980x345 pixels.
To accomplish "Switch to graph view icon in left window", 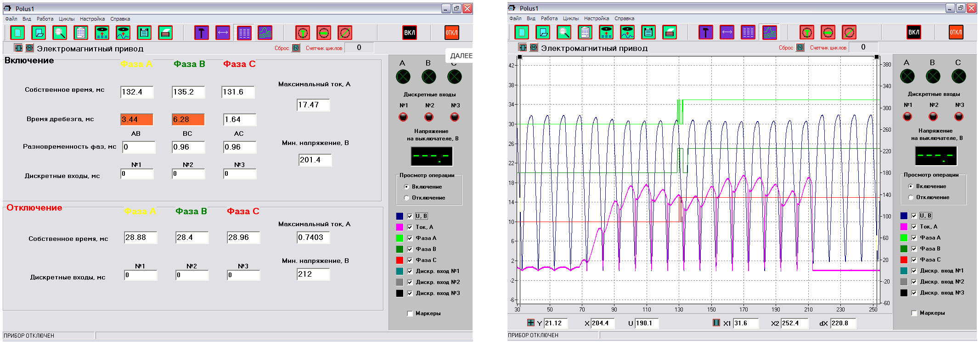I will pos(265,33).
